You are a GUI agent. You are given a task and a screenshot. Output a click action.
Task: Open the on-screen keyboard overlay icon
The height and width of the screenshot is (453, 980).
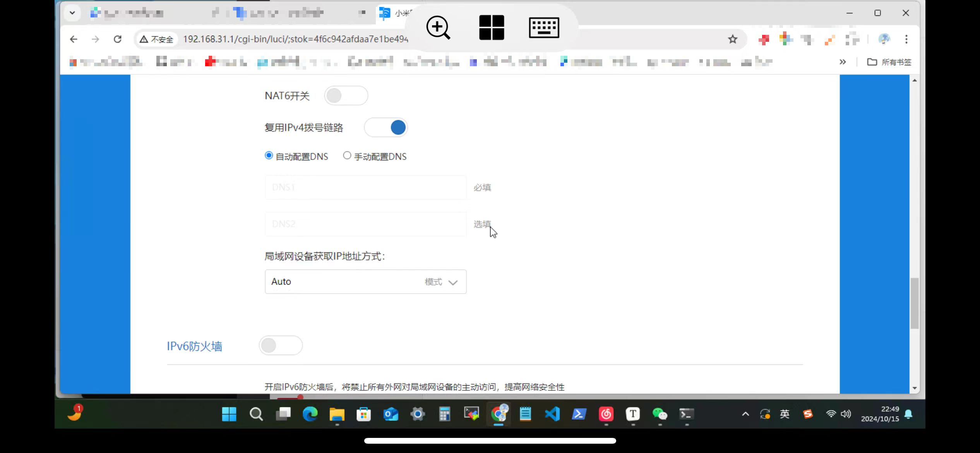point(544,27)
